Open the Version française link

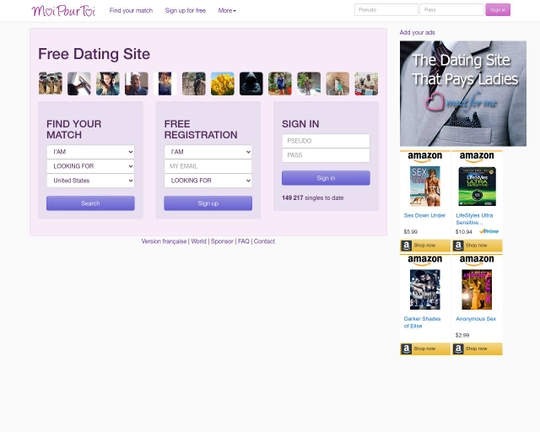click(x=164, y=241)
